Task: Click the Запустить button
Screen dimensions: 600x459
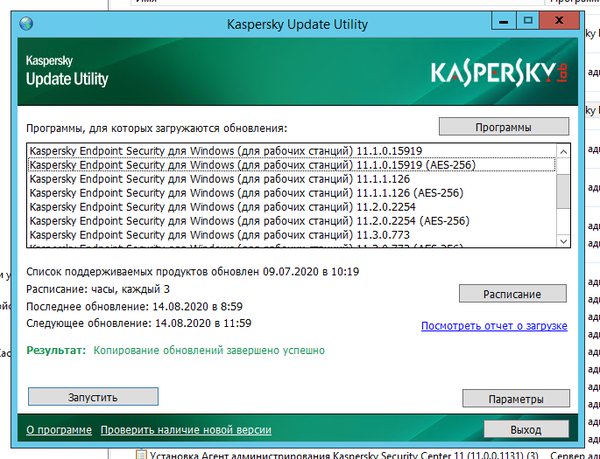Action: click(93, 397)
